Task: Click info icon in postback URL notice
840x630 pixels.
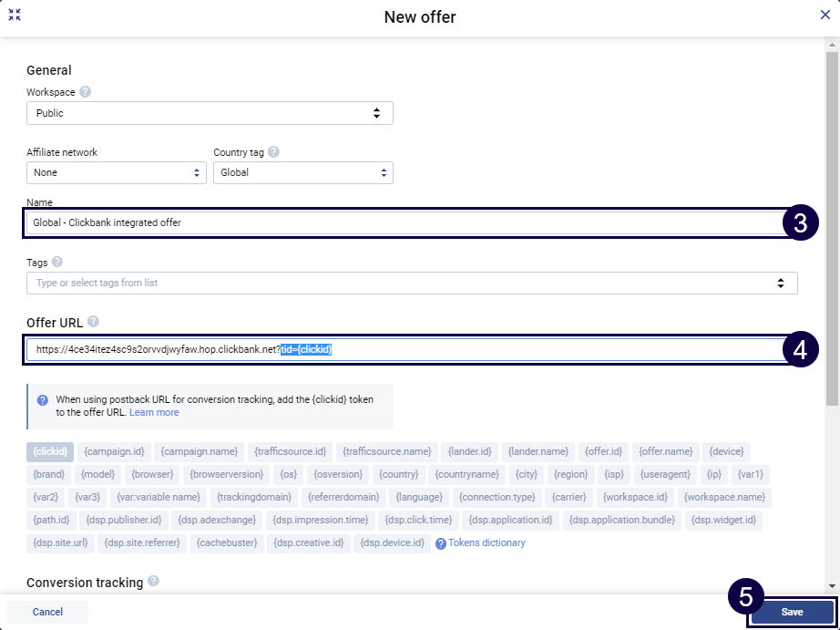Action: [x=43, y=400]
